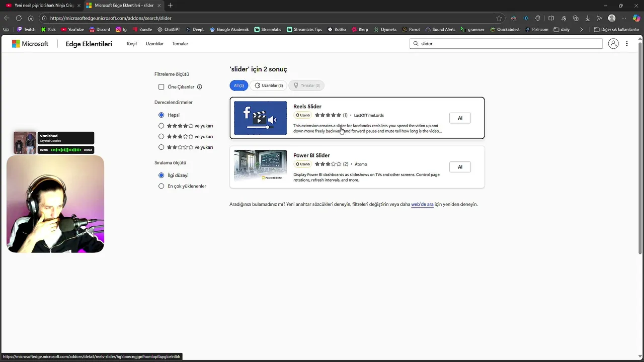This screenshot has height=362, width=644.
Task: Open the Kick bookmark
Action: click(48, 30)
